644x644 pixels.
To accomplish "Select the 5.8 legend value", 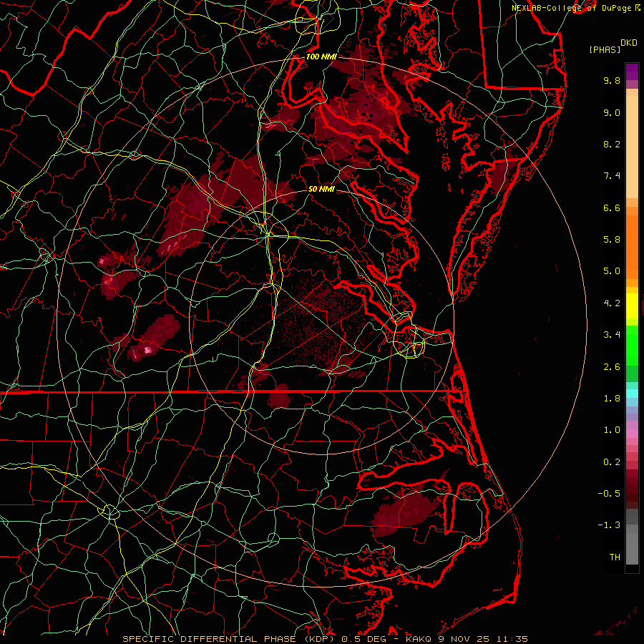I will click(x=612, y=240).
